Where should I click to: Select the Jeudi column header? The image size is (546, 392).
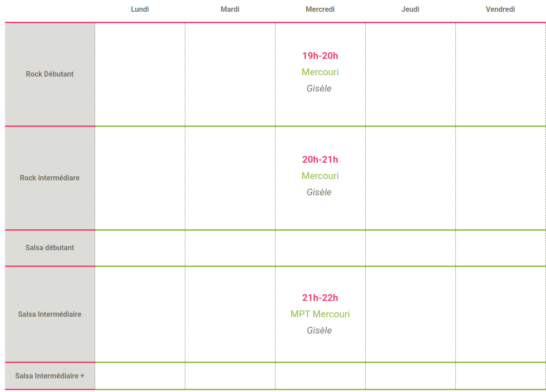coord(410,9)
